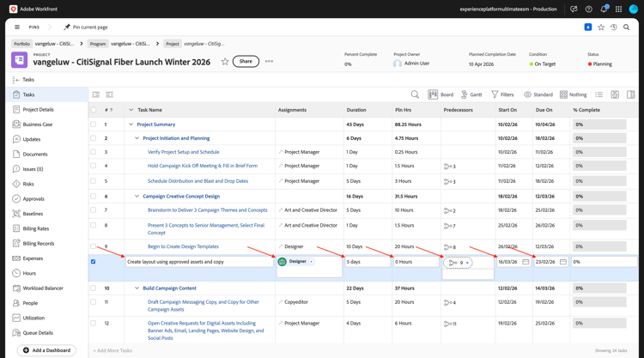
Task: Check the box for task 3
Action: 94,152
